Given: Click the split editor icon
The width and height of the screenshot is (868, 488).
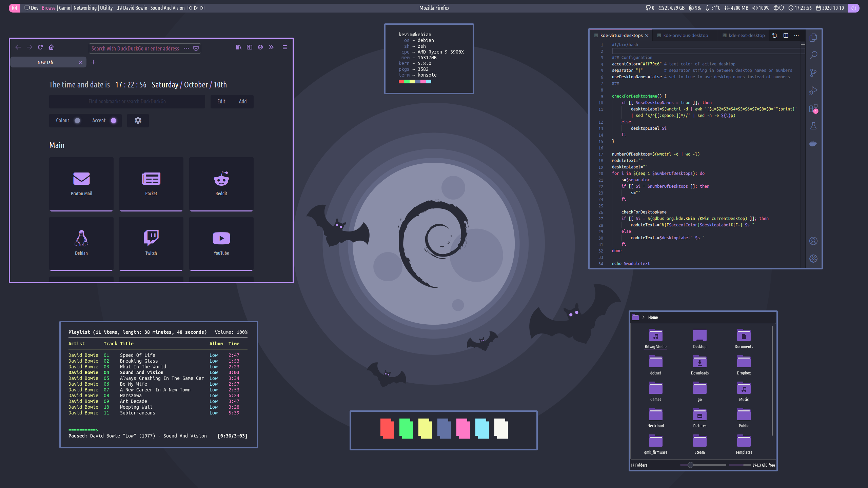Looking at the screenshot, I should point(786,36).
